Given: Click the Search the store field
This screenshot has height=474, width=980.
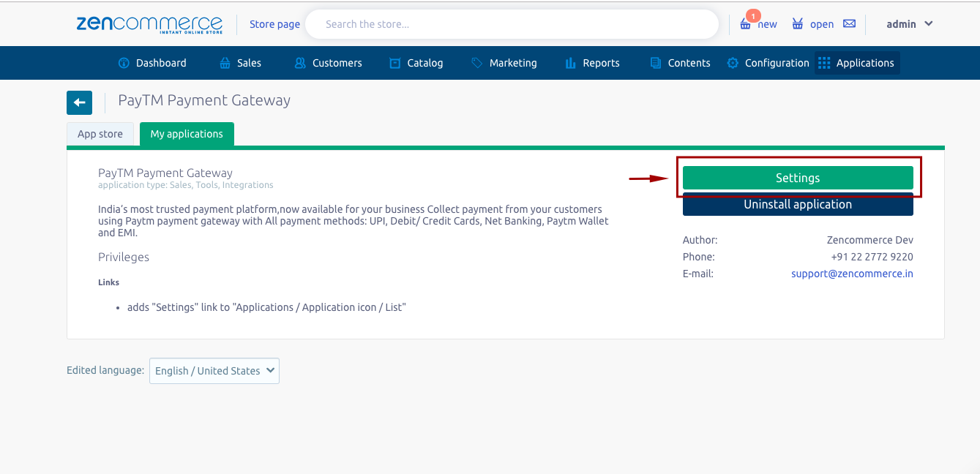Looking at the screenshot, I should point(512,24).
